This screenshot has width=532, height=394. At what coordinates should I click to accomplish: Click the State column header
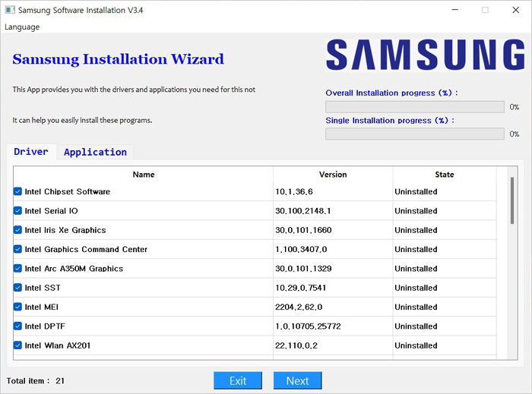(445, 175)
